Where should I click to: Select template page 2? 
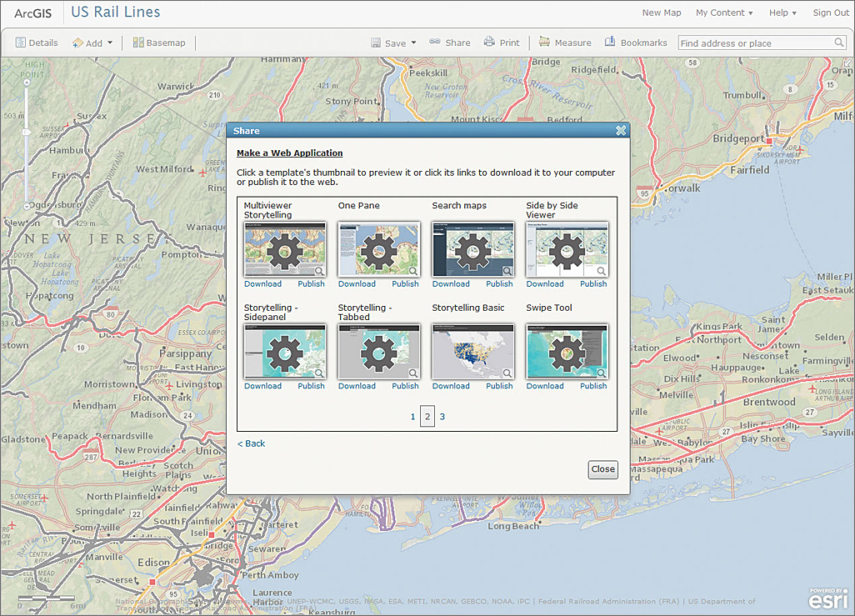click(x=427, y=416)
